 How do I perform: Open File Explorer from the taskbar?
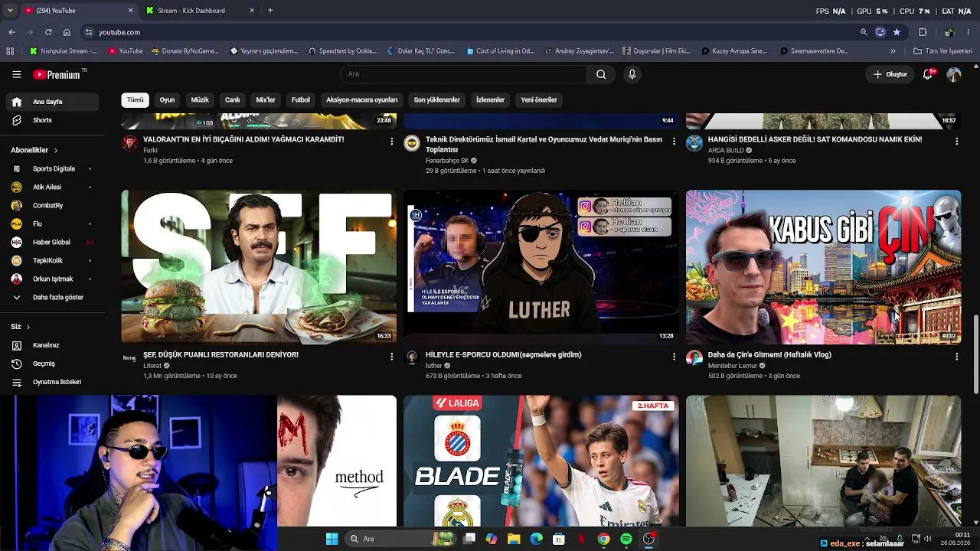(x=514, y=539)
